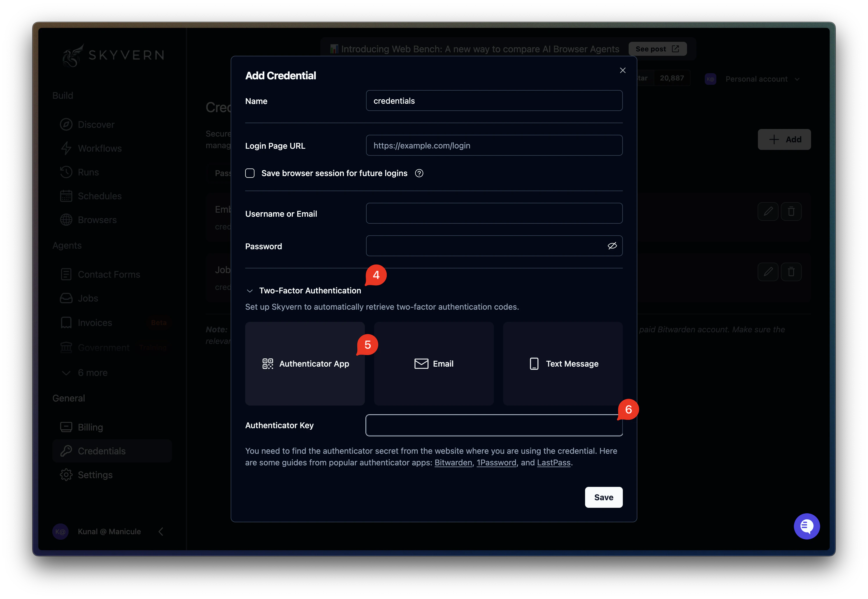This screenshot has height=599, width=868.
Task: Collapse the Two-Factor Authentication section
Action: tap(249, 290)
